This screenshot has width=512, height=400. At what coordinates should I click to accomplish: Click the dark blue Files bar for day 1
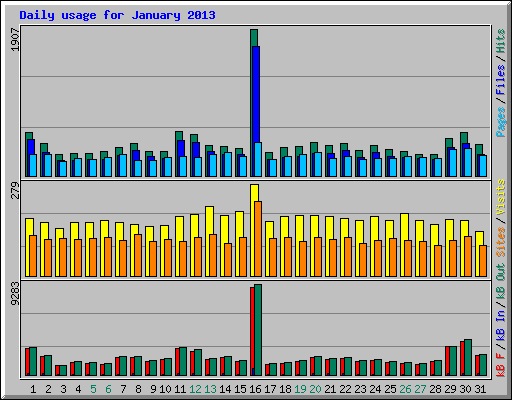pyautogui.click(x=31, y=147)
